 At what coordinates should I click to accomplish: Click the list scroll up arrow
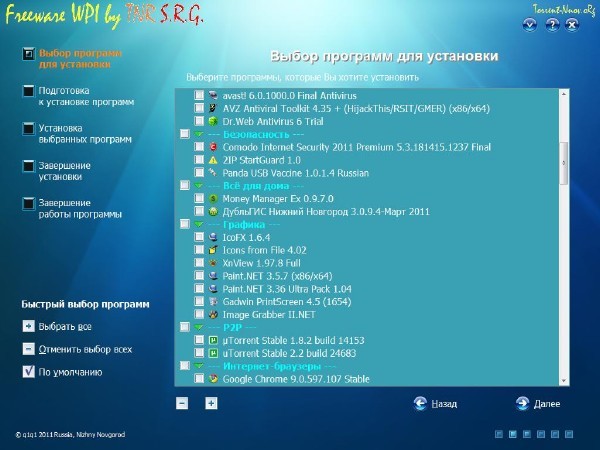(x=563, y=94)
